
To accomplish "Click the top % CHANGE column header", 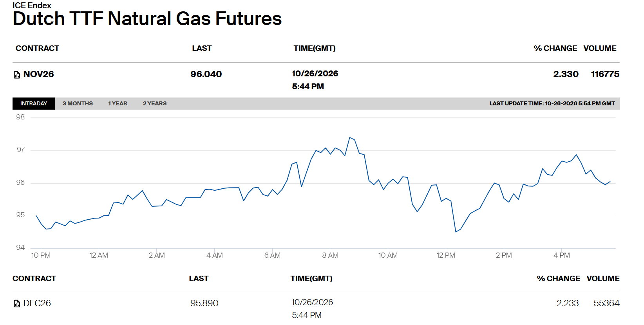I will 555,48.
